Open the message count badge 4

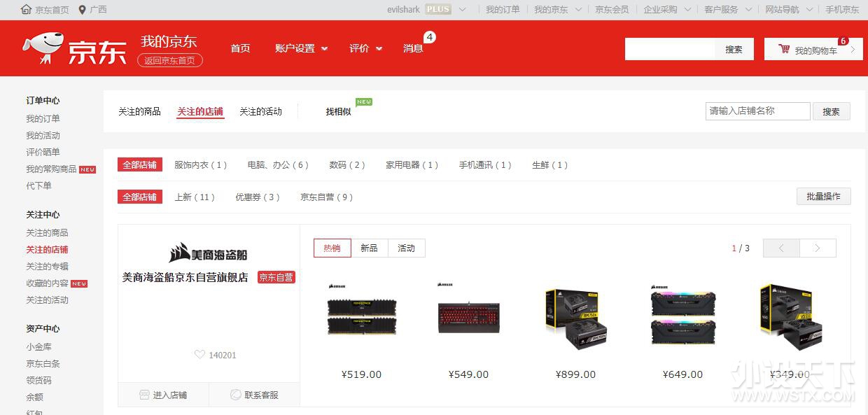tap(430, 37)
